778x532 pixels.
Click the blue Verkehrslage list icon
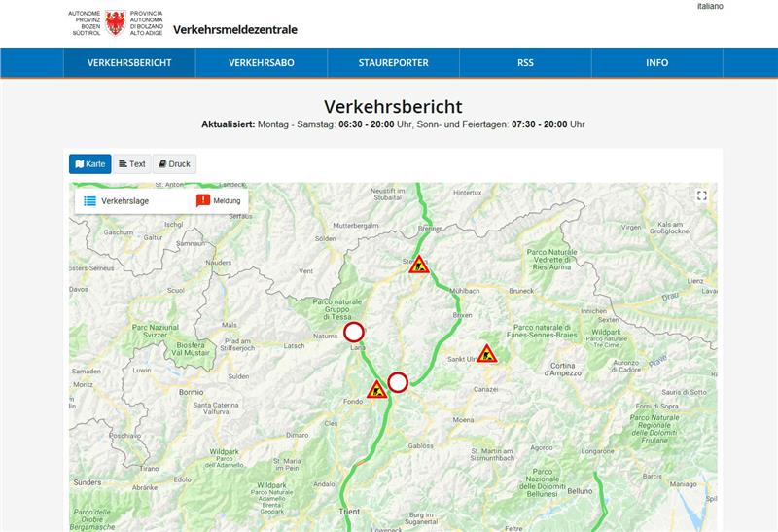[89, 201]
